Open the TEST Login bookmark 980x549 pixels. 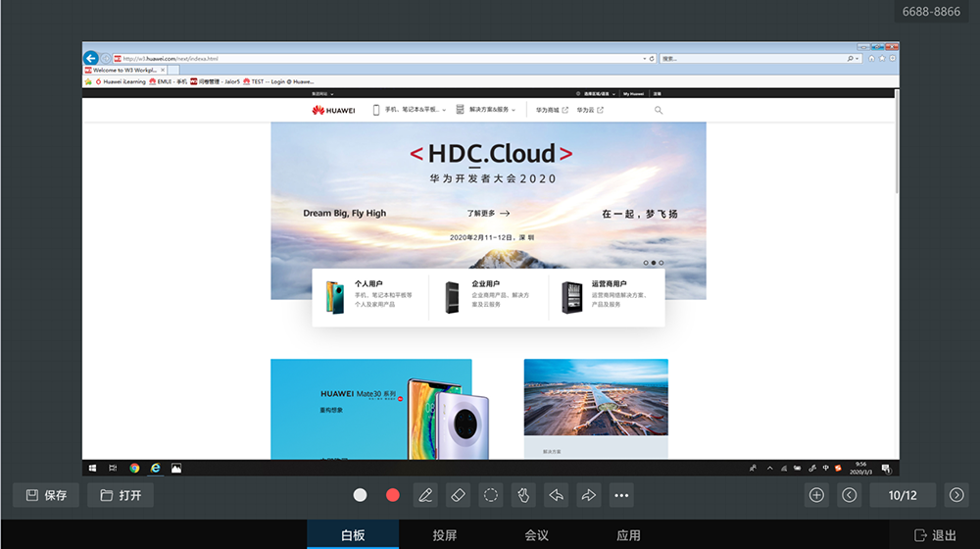pyautogui.click(x=278, y=81)
